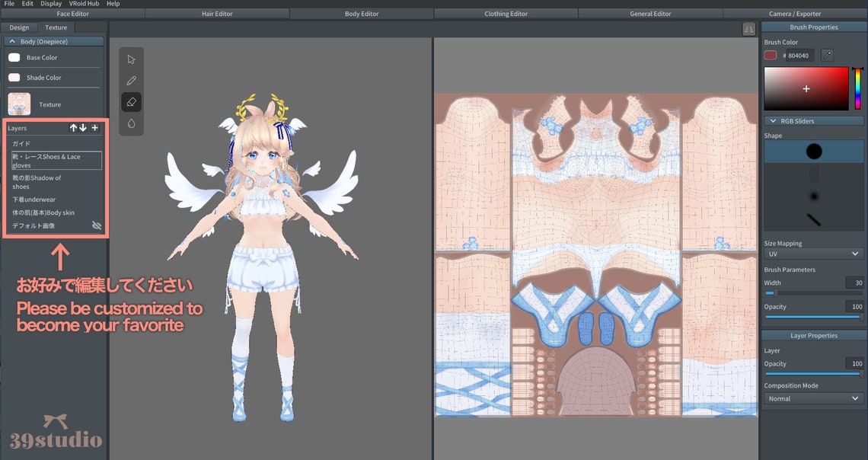This screenshot has height=460, width=868.
Task: Open the Design sub-tab
Action: 19,27
